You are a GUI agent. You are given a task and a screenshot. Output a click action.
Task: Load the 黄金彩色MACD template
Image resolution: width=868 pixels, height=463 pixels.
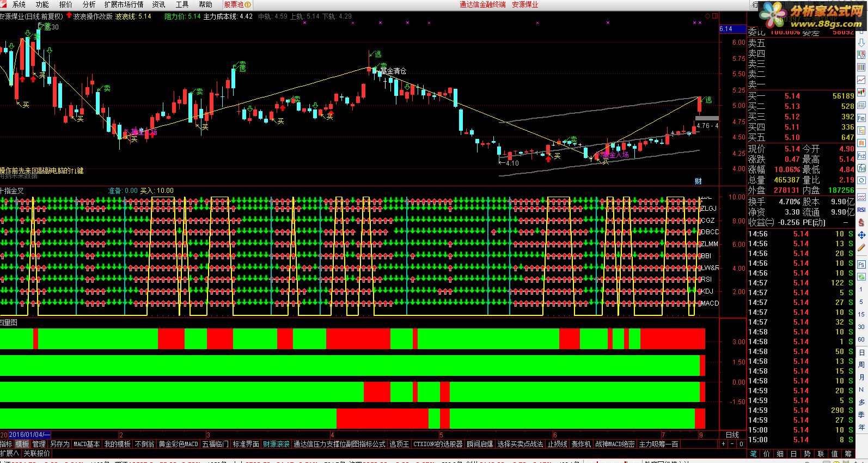(x=179, y=444)
